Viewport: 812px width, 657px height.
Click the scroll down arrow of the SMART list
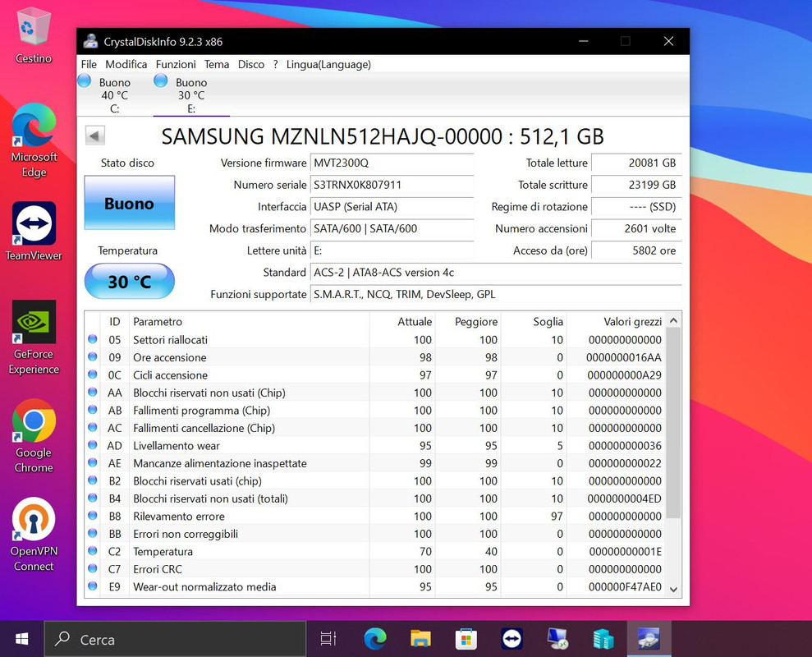coord(673,589)
